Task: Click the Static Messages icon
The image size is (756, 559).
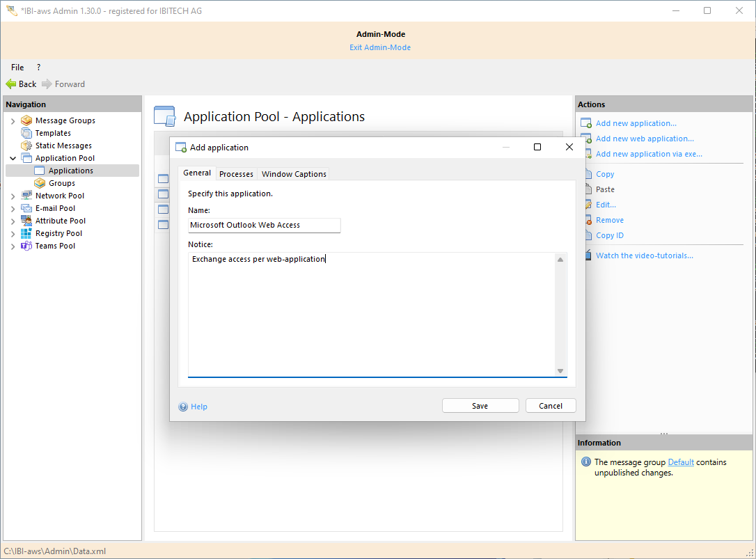Action: point(26,145)
